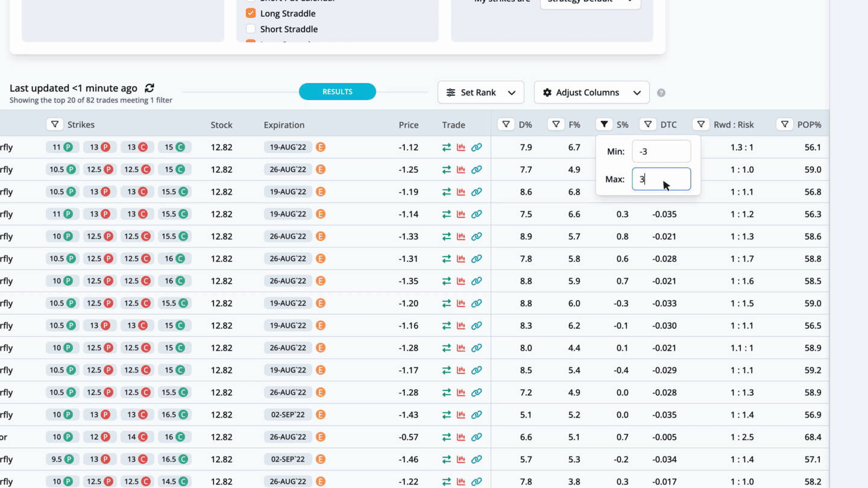
Task: Open chart icon in the -1.25 price row
Action: point(461,170)
